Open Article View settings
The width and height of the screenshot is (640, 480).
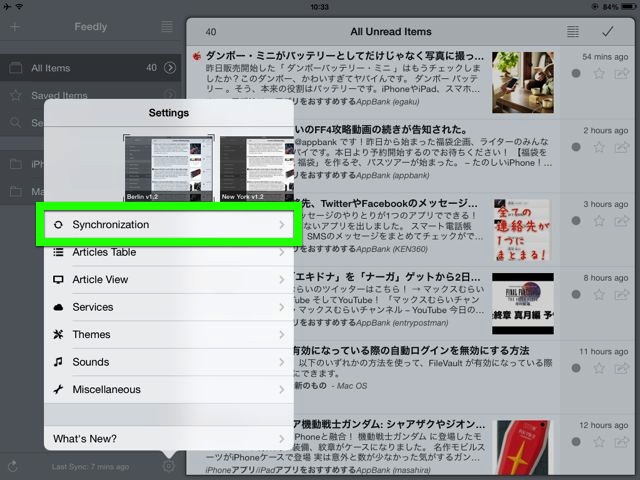tap(169, 280)
